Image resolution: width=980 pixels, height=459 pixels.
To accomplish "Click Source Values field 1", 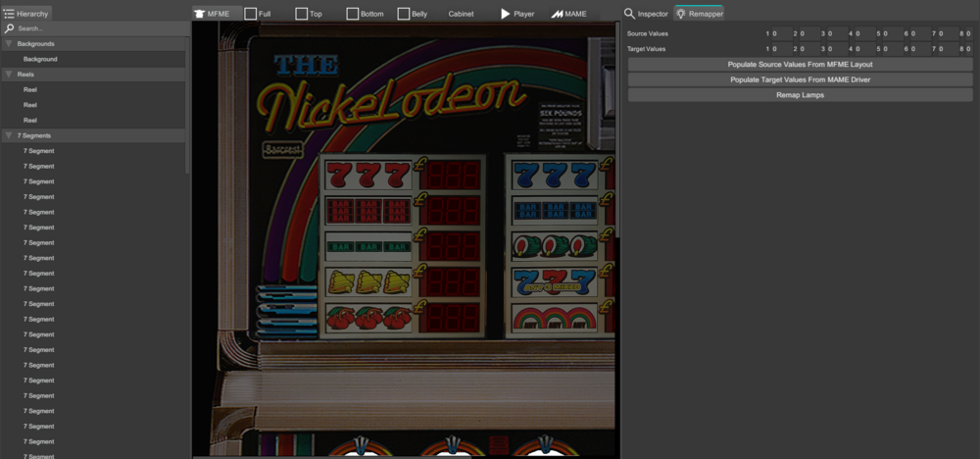I will (782, 33).
